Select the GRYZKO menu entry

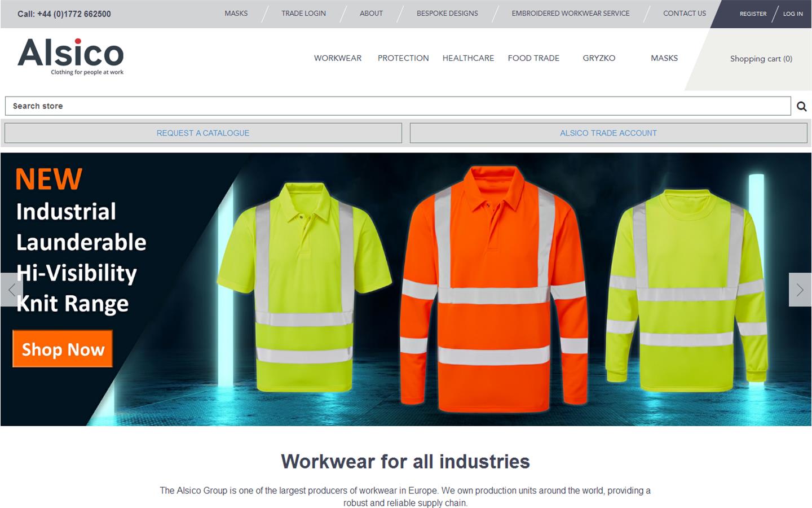(599, 58)
